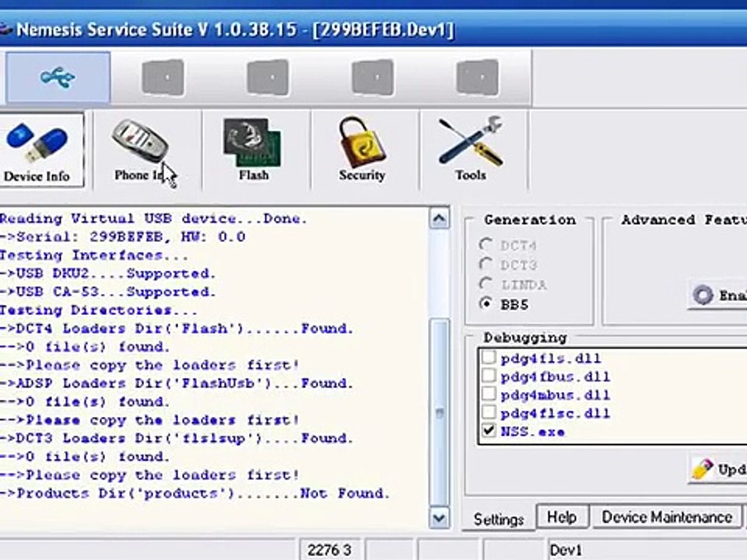Enable pdg4fbus.dll debugging checkbox
This screenshot has height=560, width=747.
[x=489, y=376]
